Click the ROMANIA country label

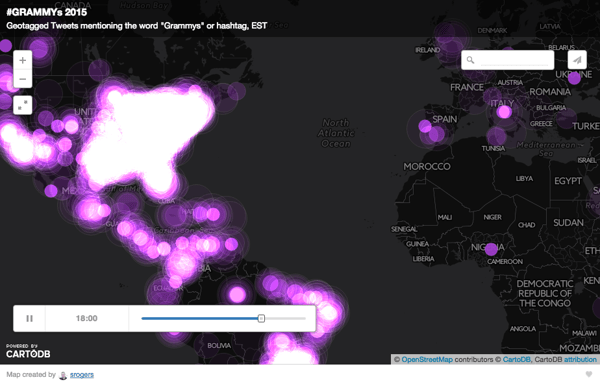[x=550, y=92]
